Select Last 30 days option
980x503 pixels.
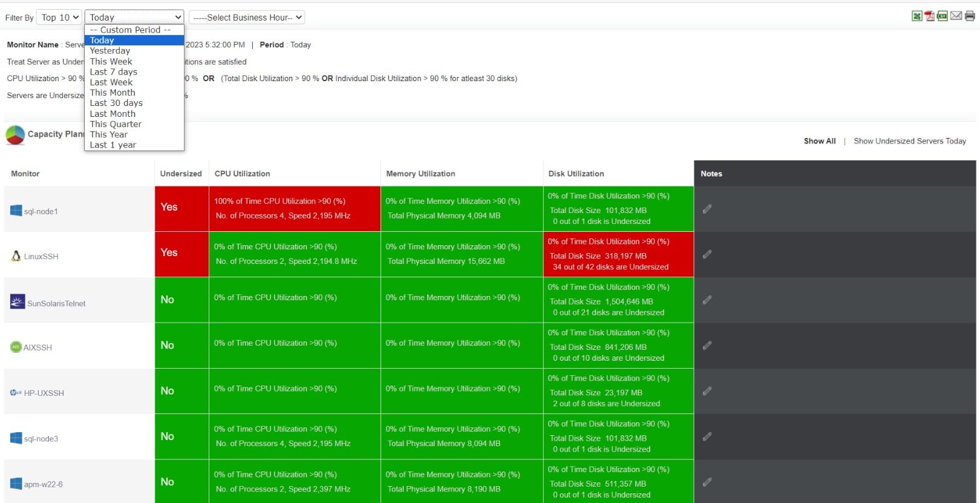coord(134,103)
